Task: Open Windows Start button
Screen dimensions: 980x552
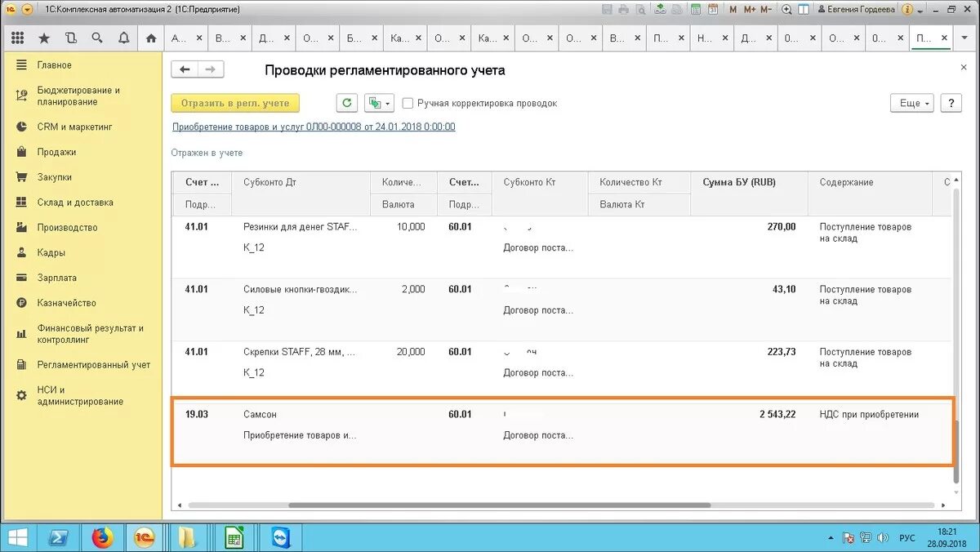Action: coord(16,536)
